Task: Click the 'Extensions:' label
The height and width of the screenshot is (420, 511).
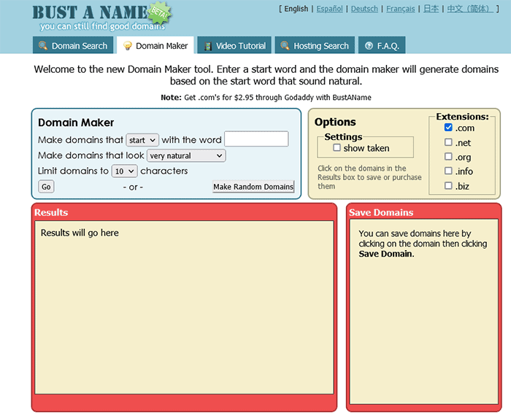Action: tap(462, 116)
